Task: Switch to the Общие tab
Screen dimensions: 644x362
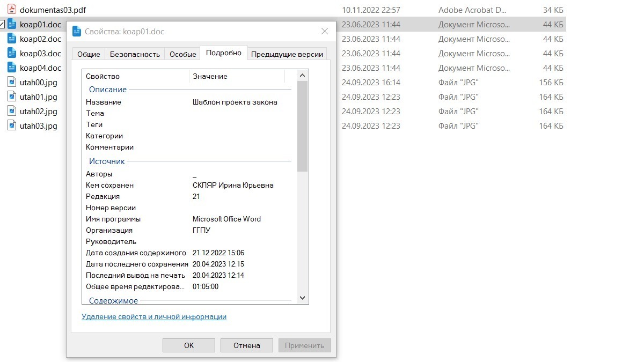Action: tap(89, 54)
